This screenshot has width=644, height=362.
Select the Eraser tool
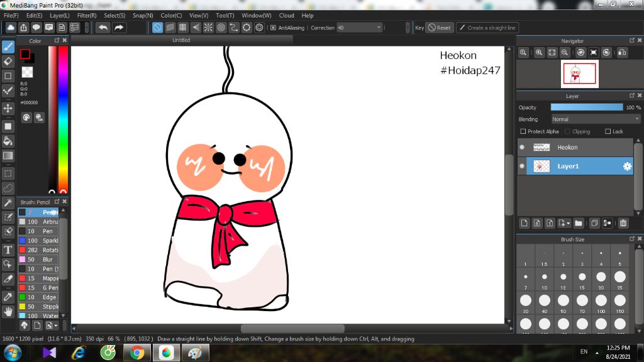[x=8, y=62]
